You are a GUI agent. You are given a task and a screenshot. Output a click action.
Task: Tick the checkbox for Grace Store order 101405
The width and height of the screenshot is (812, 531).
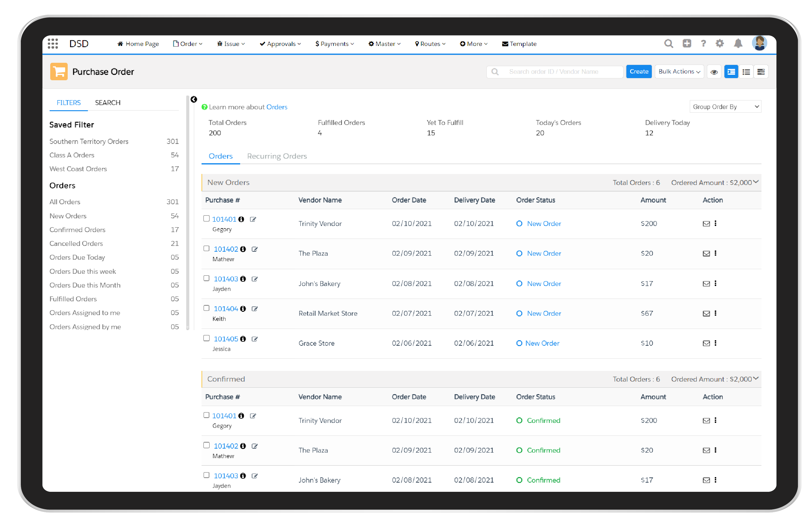[x=206, y=338]
